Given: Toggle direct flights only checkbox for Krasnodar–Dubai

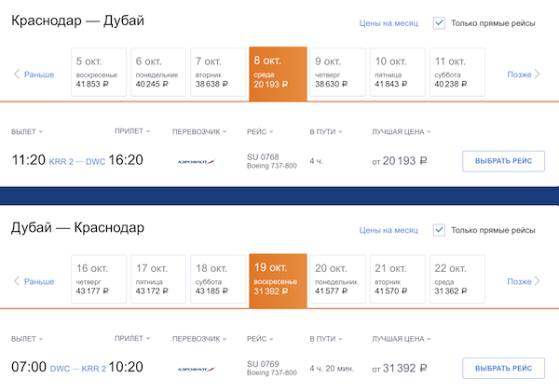Looking at the screenshot, I should pos(440,23).
